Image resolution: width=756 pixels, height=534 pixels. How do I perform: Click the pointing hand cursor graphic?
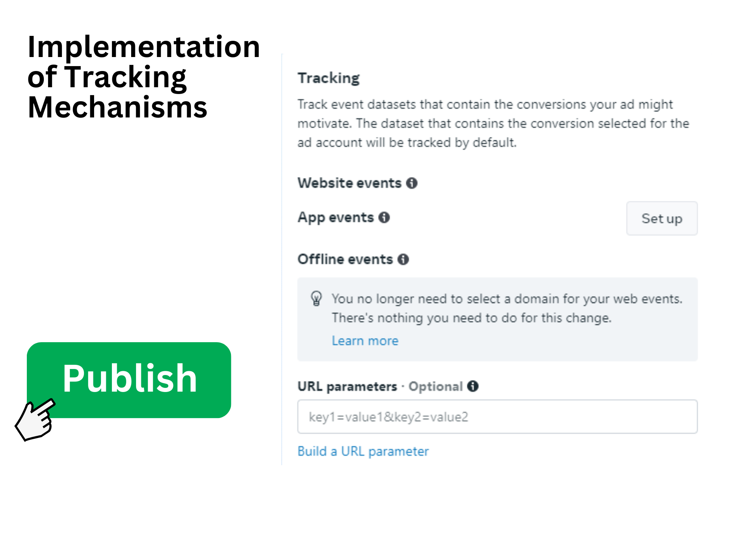click(x=36, y=420)
